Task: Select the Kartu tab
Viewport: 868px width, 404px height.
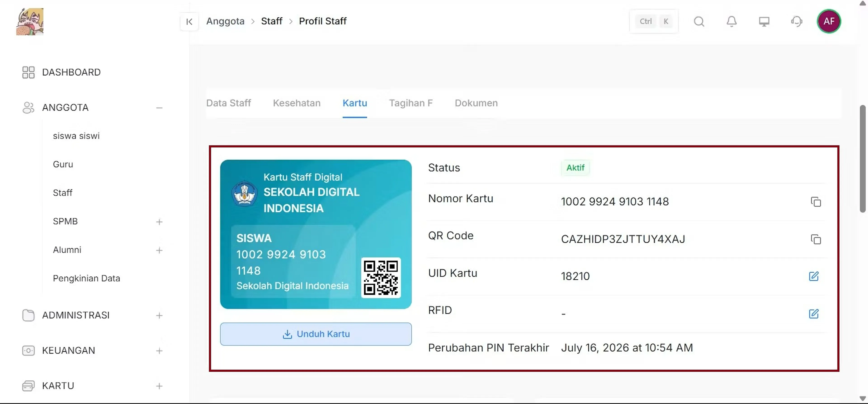Action: [355, 103]
